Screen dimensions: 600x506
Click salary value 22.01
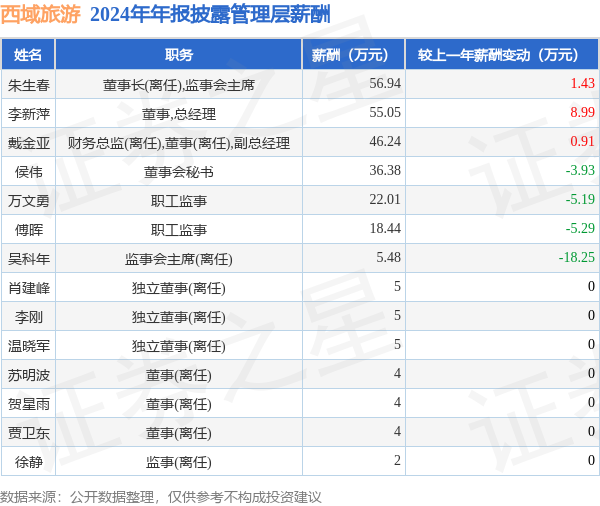pos(385,200)
